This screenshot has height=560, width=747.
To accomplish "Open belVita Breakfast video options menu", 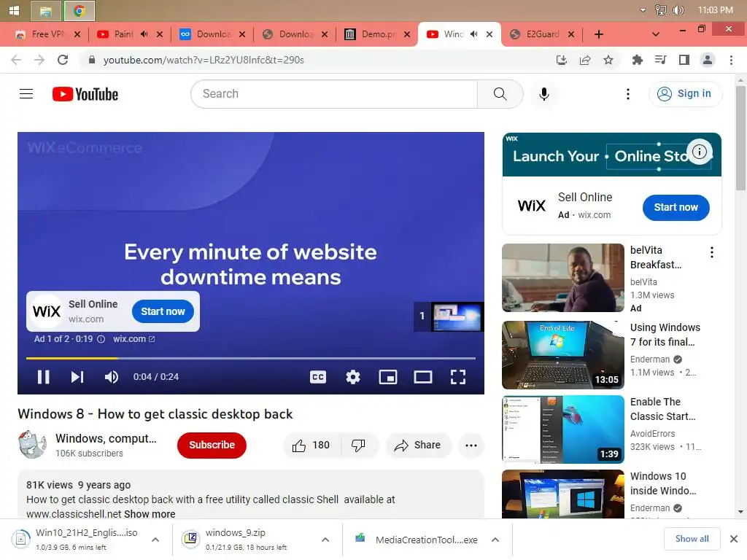I will [x=712, y=252].
